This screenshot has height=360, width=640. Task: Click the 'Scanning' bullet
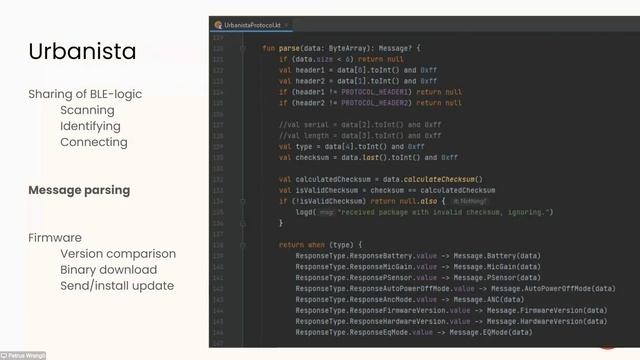tap(87, 110)
